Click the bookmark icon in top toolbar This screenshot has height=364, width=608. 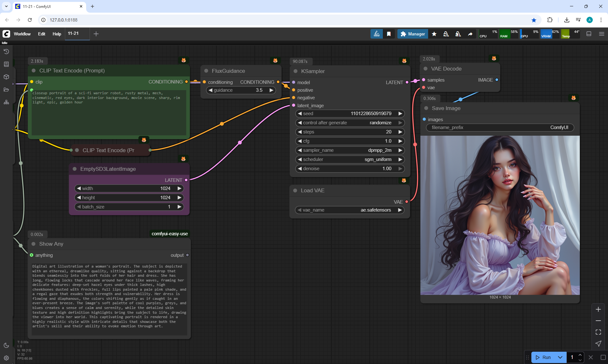pos(389,34)
